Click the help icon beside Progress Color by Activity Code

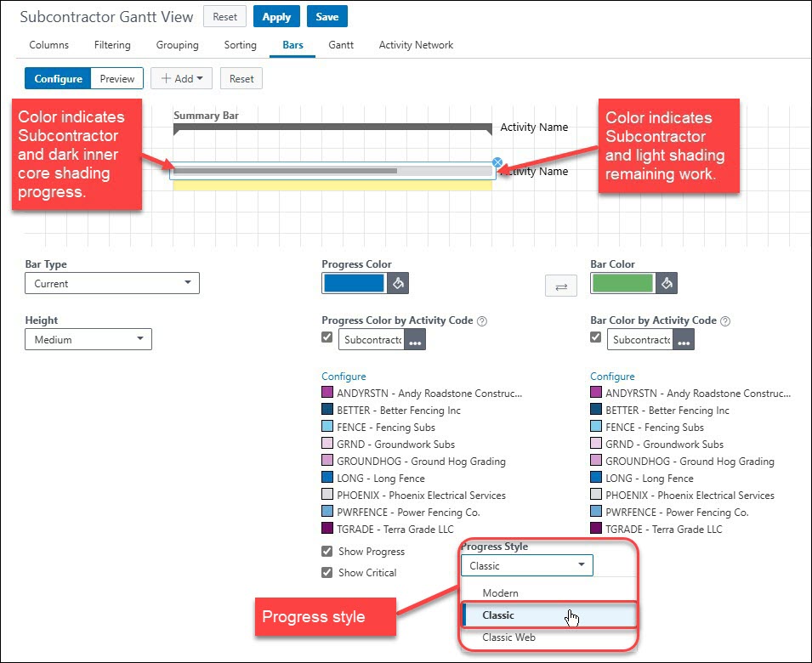click(481, 321)
